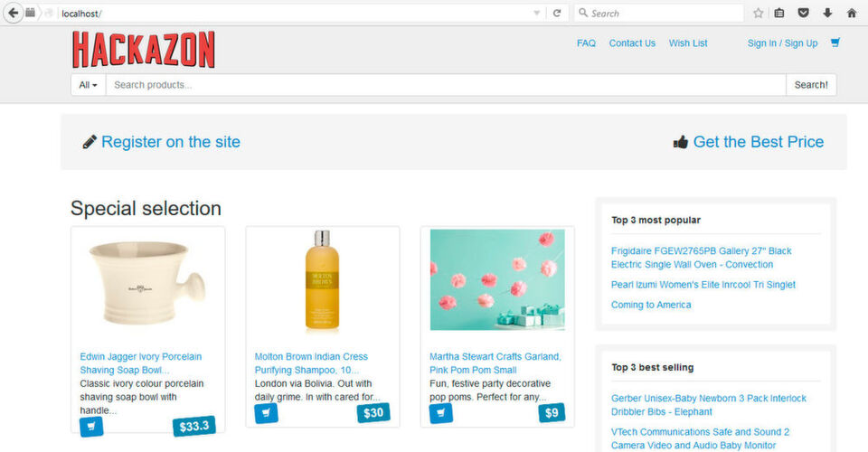Open downloads with the down arrow icon
This screenshot has width=868, height=452.
point(827,14)
